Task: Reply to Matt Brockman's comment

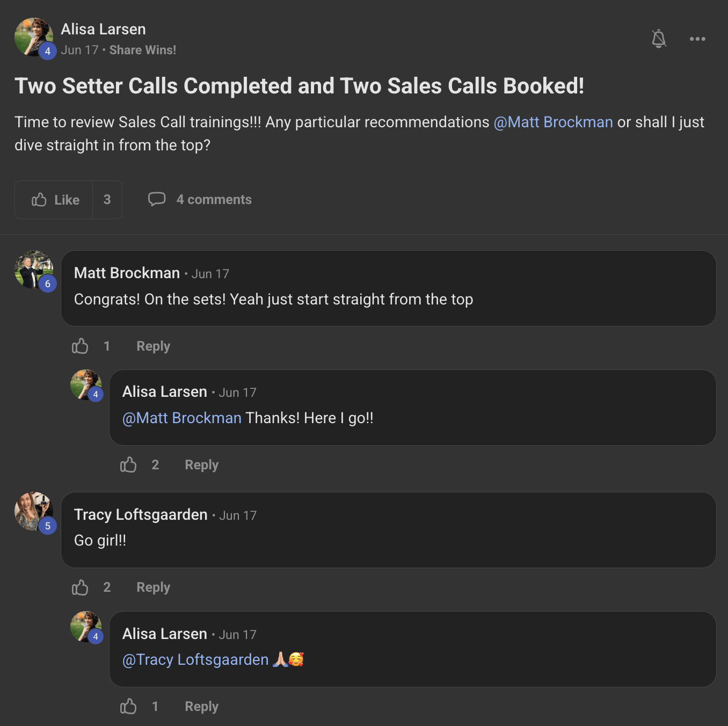Action: pyautogui.click(x=153, y=346)
